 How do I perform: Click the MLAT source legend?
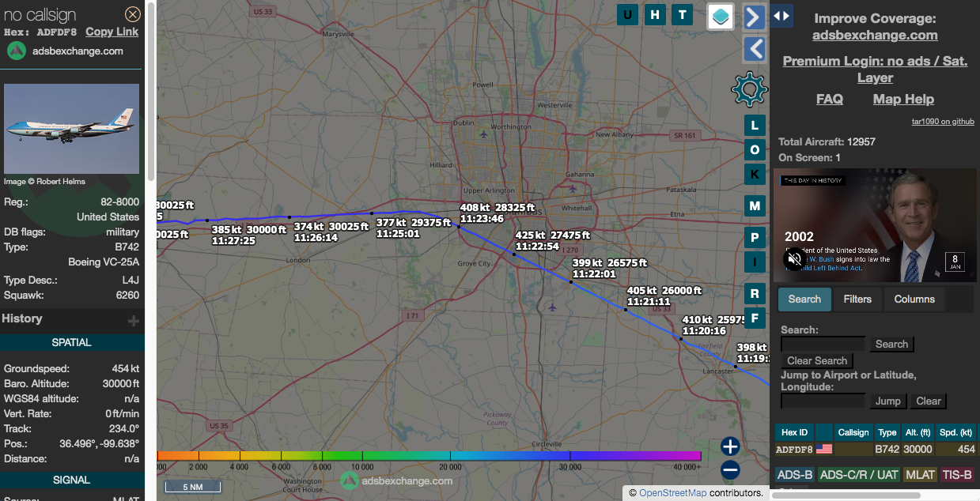coord(920,475)
